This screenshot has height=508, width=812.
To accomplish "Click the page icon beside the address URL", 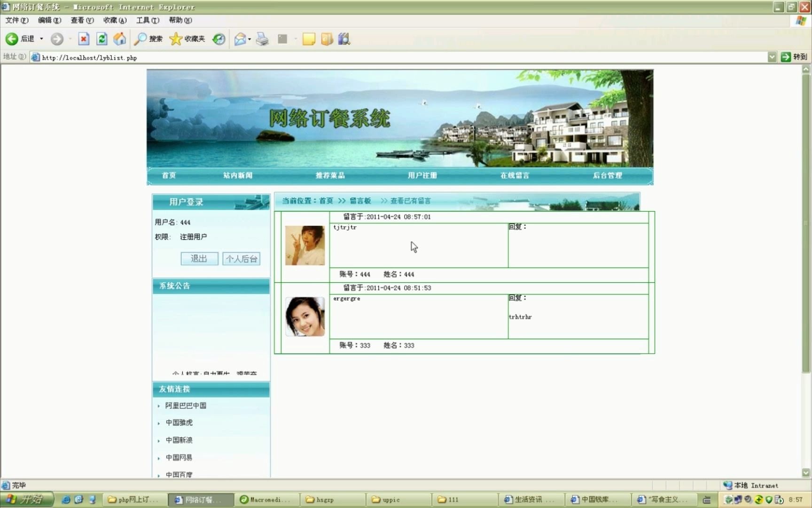I will click(x=35, y=57).
